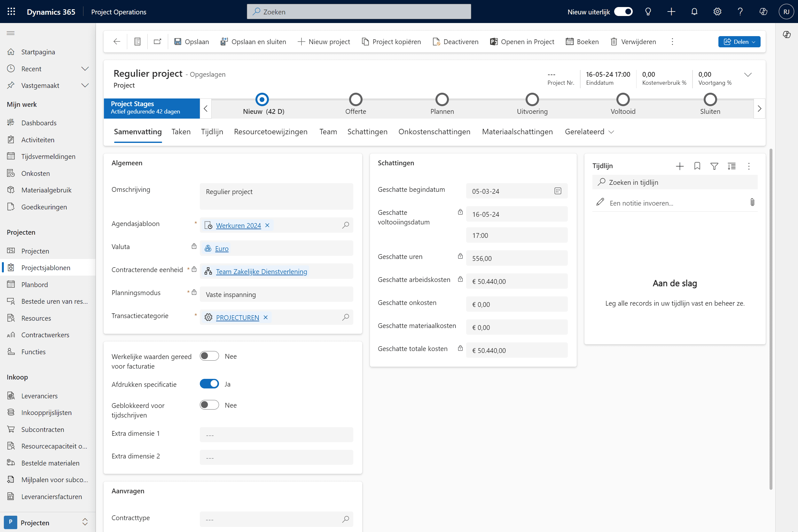The image size is (798, 532).
Task: Select the Plannen stage circle
Action: point(442,99)
